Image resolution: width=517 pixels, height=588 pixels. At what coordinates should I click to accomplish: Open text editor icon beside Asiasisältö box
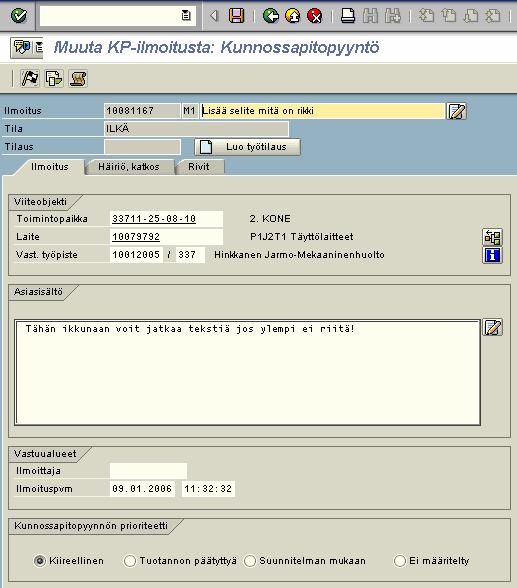tap(493, 327)
